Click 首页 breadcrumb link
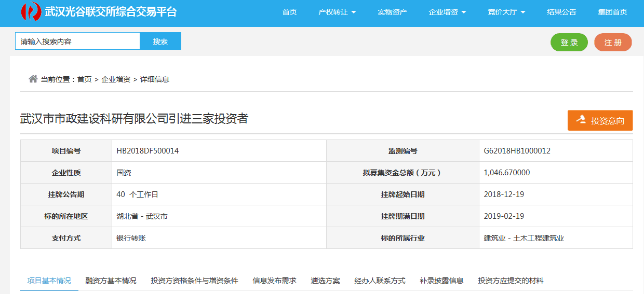Image resolution: width=644 pixels, height=294 pixels. coord(85,79)
